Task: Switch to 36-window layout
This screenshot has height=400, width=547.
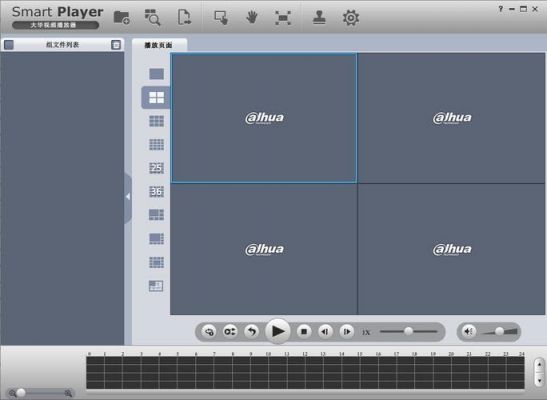Action: pyautogui.click(x=156, y=191)
